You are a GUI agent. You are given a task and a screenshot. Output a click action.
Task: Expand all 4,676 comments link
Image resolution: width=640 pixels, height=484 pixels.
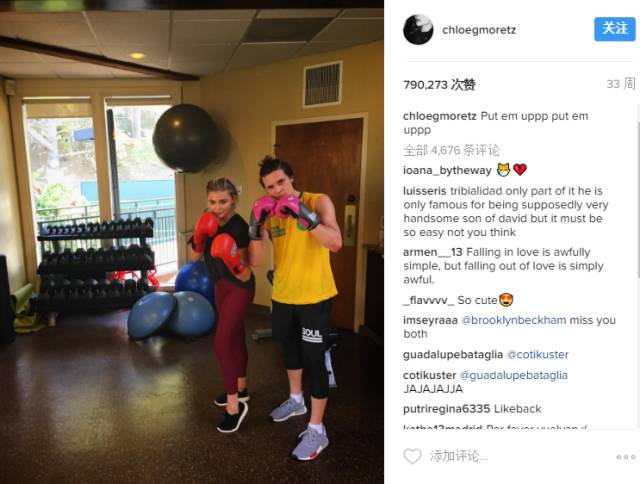tap(451, 150)
